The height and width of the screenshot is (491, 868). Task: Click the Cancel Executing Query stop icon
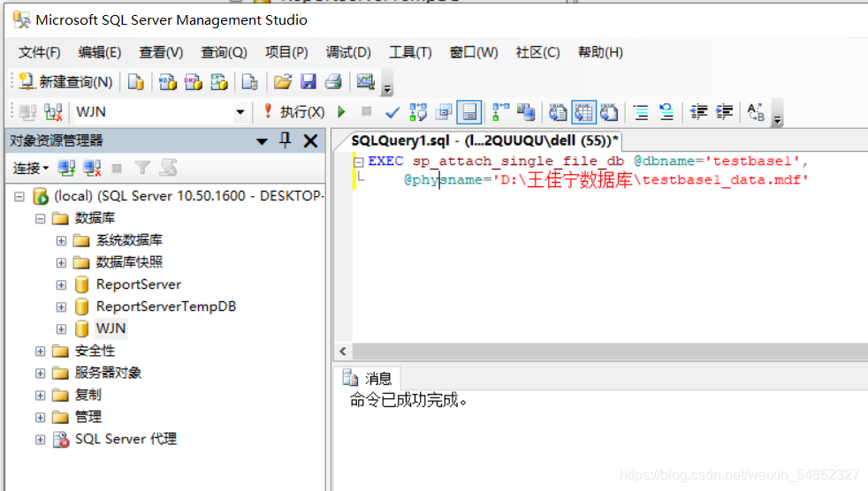click(x=366, y=112)
